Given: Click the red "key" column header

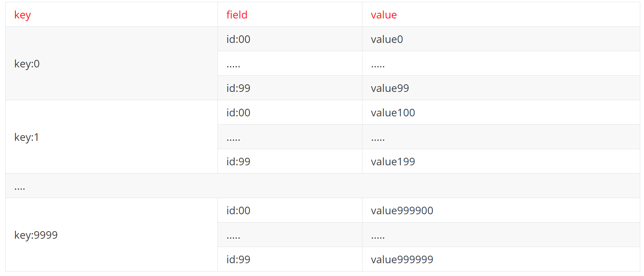Looking at the screenshot, I should [23, 15].
